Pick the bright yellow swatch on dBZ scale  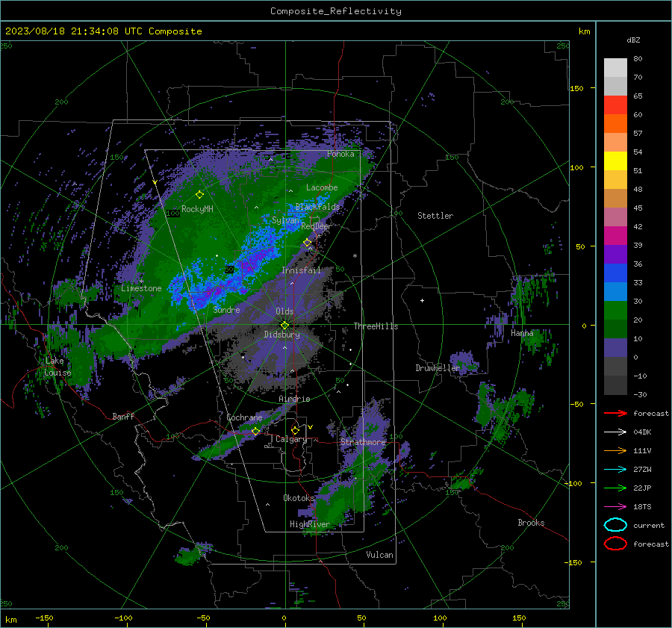click(615, 161)
